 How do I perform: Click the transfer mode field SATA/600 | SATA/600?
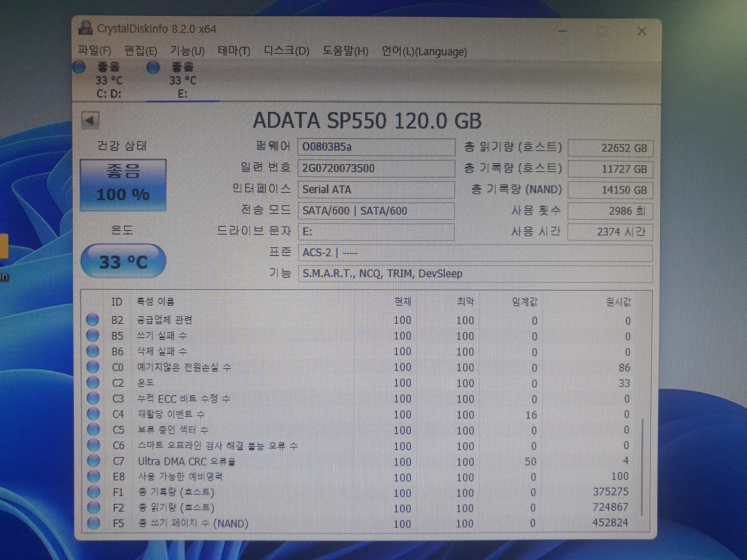[x=376, y=211]
